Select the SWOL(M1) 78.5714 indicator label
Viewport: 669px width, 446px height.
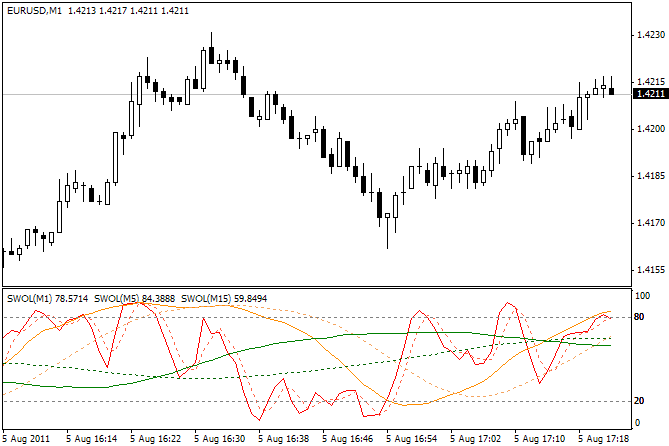[x=49, y=298]
